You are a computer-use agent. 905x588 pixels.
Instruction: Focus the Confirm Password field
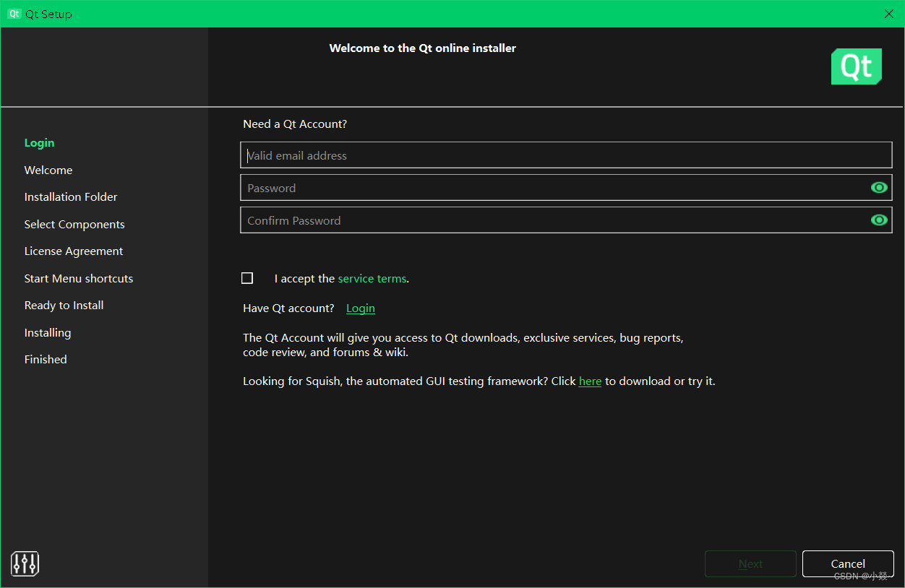pos(506,220)
